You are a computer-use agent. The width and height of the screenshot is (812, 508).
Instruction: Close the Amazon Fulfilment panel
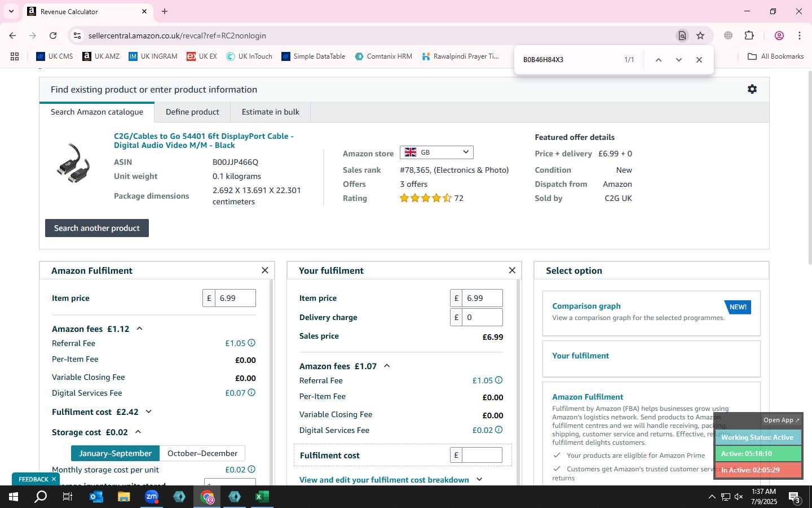[264, 270]
